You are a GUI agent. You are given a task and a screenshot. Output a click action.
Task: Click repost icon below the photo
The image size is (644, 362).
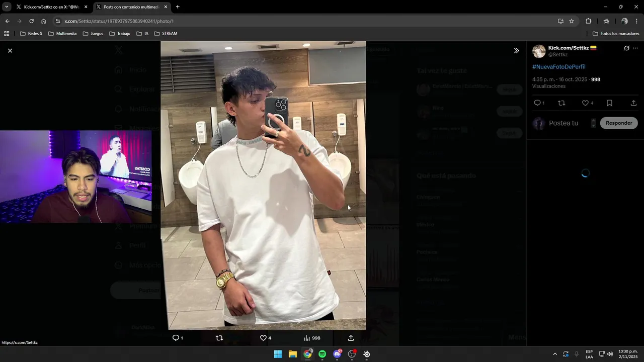(219, 338)
